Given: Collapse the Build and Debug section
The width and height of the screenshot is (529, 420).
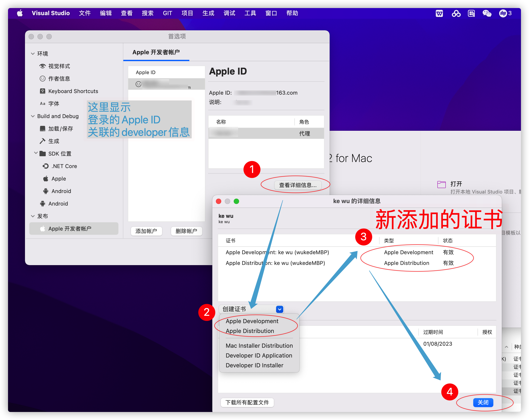Looking at the screenshot, I should click(33, 116).
